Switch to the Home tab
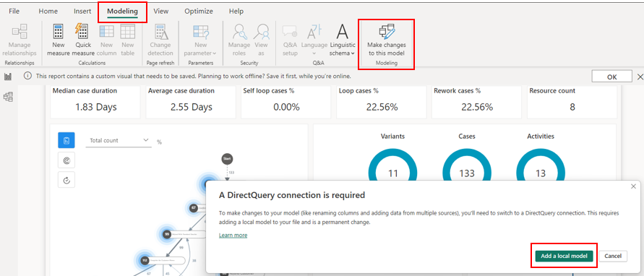The image size is (644, 276). [x=48, y=11]
